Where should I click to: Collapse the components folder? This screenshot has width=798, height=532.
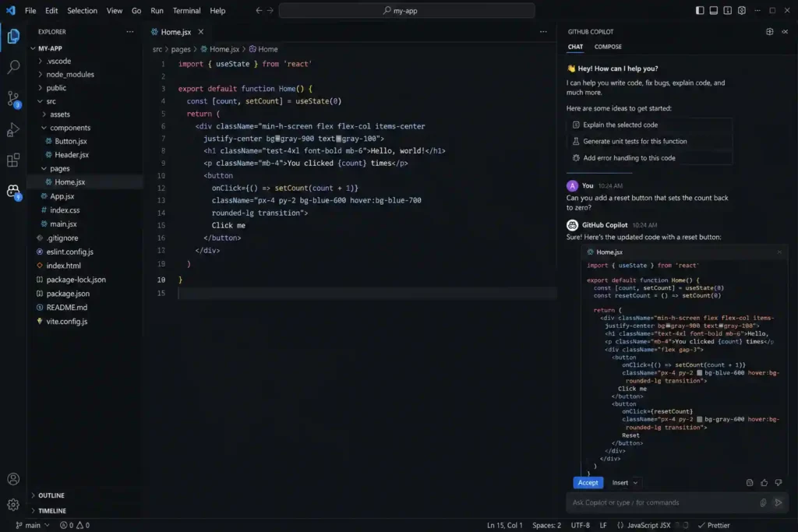tap(44, 128)
